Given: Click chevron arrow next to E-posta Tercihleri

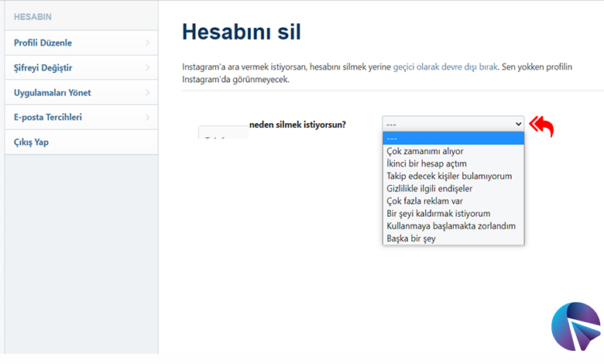Looking at the screenshot, I should [x=147, y=118].
